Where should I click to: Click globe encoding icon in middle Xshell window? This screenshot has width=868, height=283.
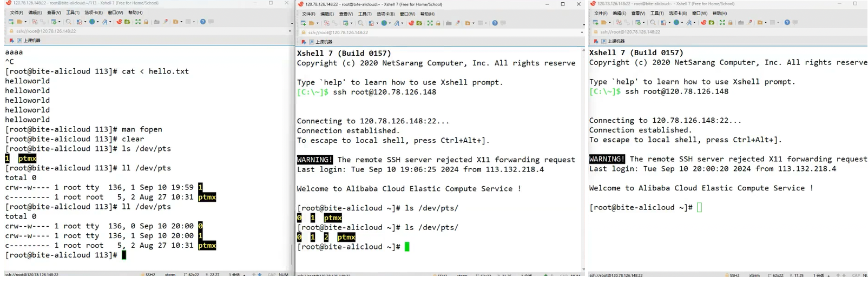[384, 23]
